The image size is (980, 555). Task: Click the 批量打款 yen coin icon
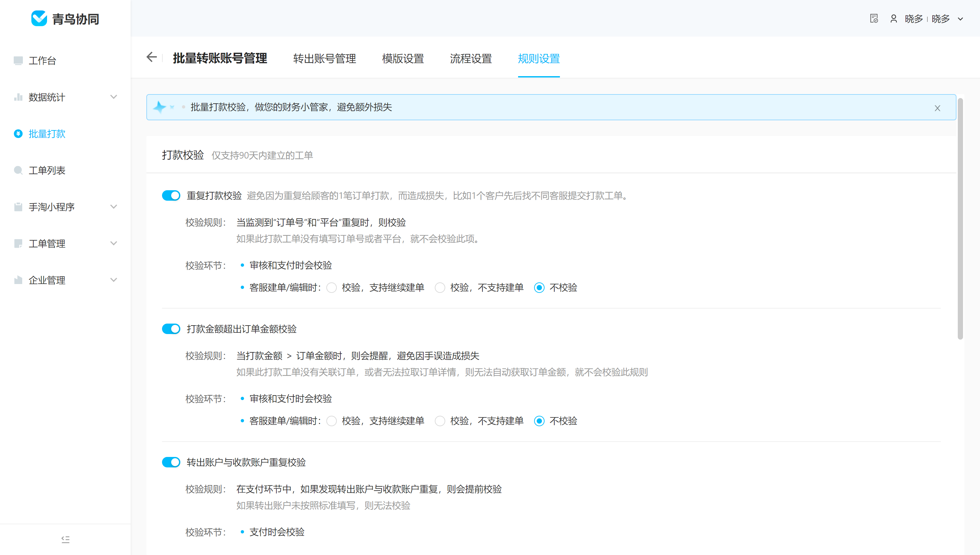[x=18, y=134]
